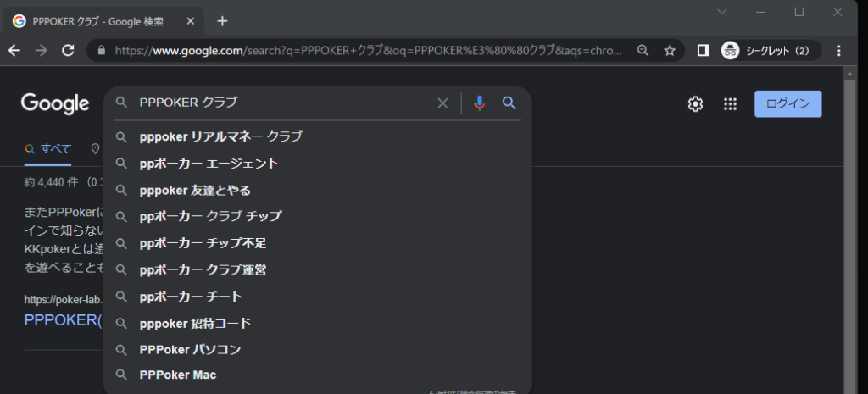Choose suggestion PPPoker Mac

pyautogui.click(x=318, y=375)
